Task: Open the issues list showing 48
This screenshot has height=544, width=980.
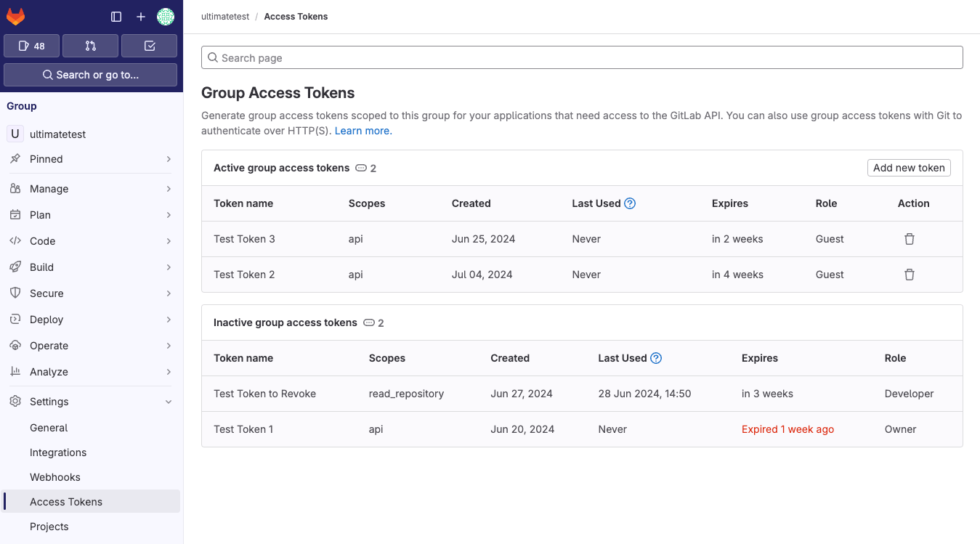Action: pos(31,46)
